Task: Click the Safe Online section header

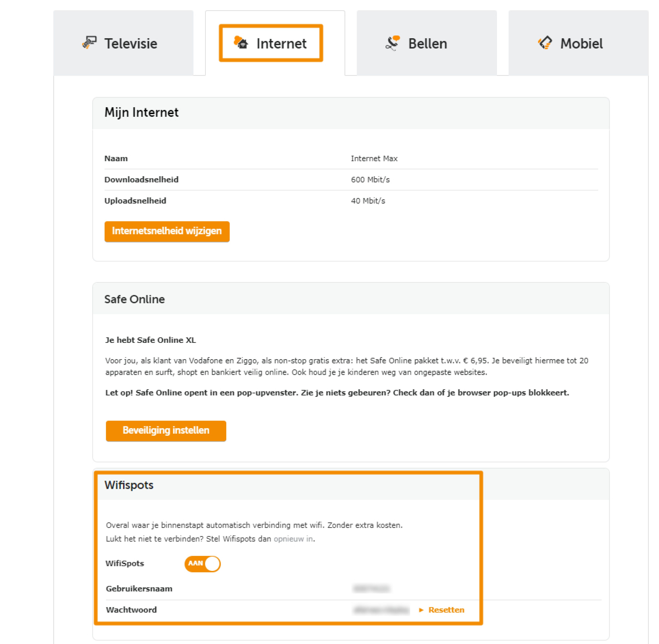Action: (134, 299)
